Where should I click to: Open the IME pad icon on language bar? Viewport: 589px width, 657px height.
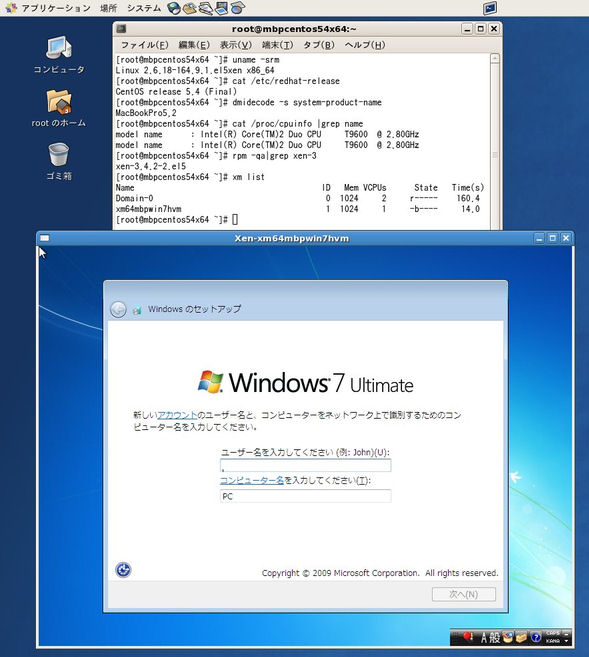click(x=508, y=637)
